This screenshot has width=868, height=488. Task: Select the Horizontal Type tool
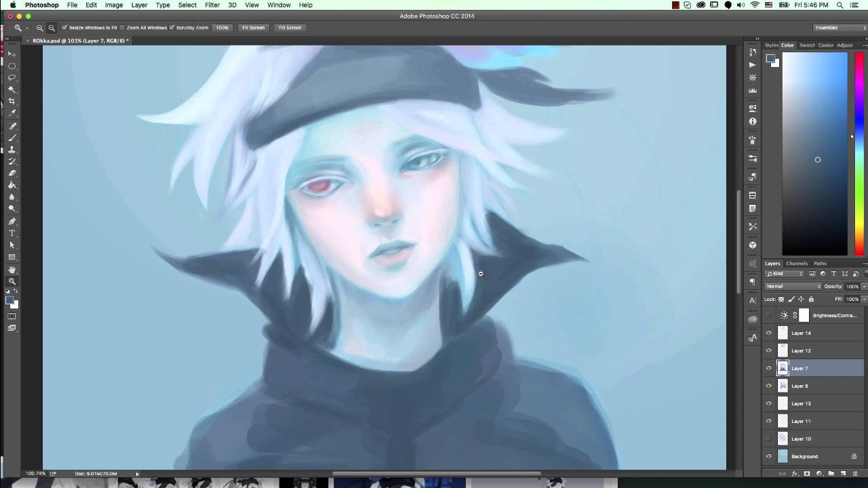12,233
